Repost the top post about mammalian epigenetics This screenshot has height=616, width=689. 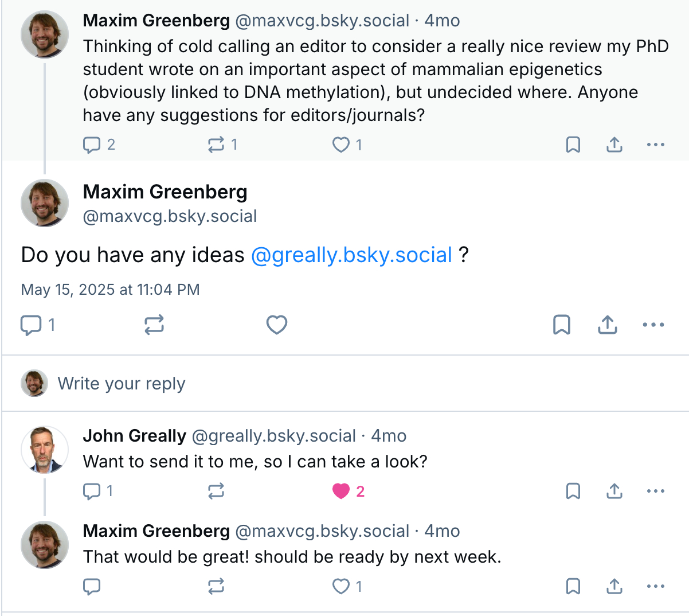click(216, 145)
